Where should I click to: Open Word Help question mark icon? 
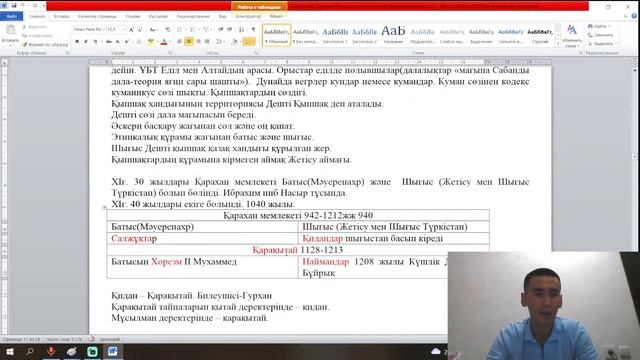click(x=634, y=16)
